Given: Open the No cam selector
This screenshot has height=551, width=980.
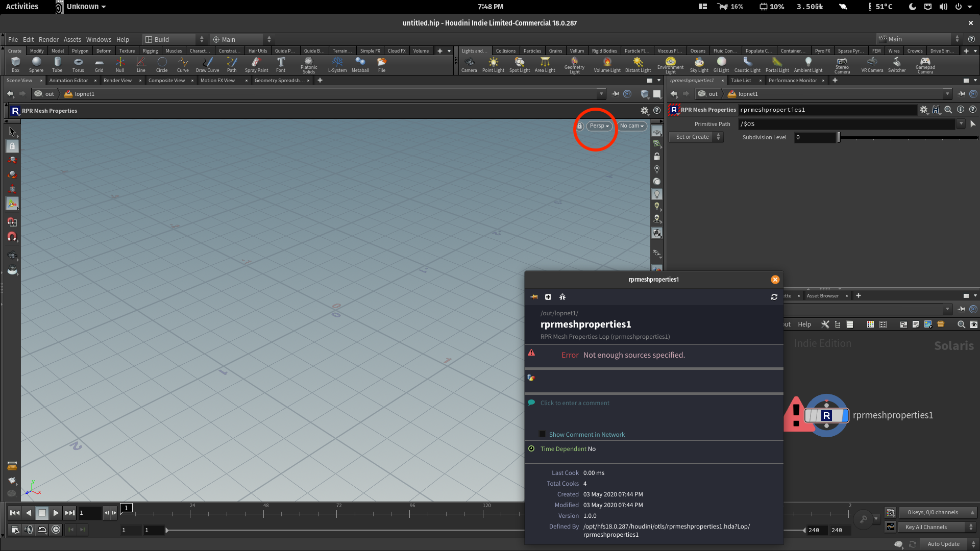Looking at the screenshot, I should (631, 126).
